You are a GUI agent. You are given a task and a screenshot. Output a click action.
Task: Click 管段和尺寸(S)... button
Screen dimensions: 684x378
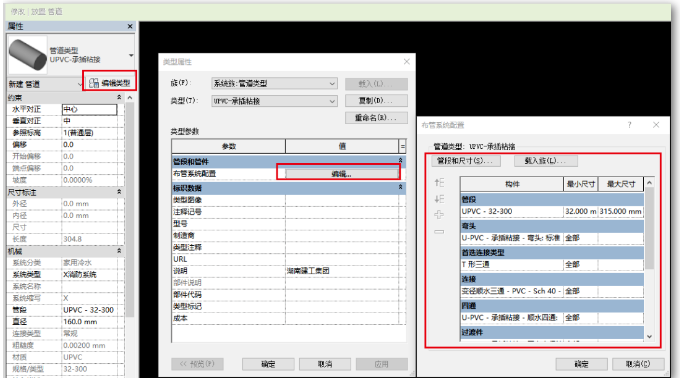coord(465,161)
